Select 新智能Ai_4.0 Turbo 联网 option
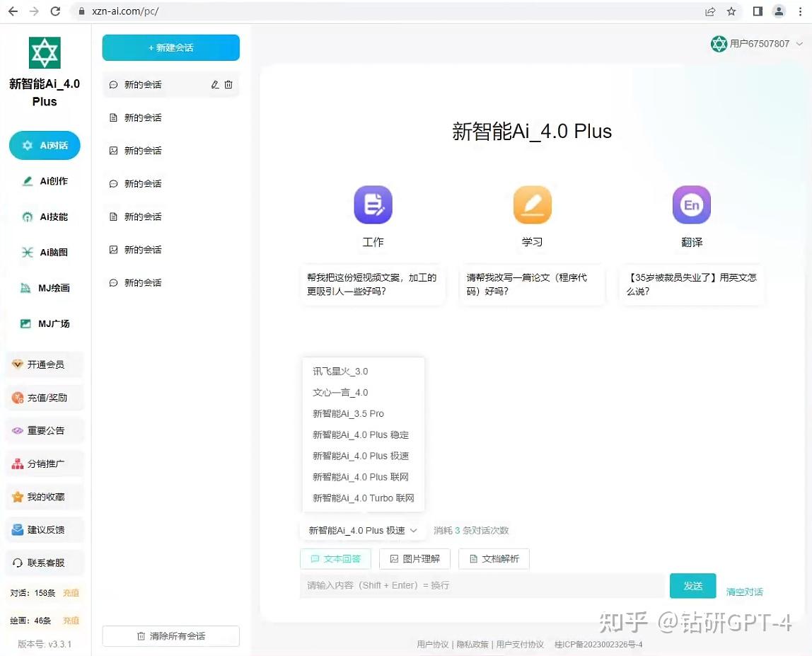The width and height of the screenshot is (812, 656). click(x=363, y=498)
